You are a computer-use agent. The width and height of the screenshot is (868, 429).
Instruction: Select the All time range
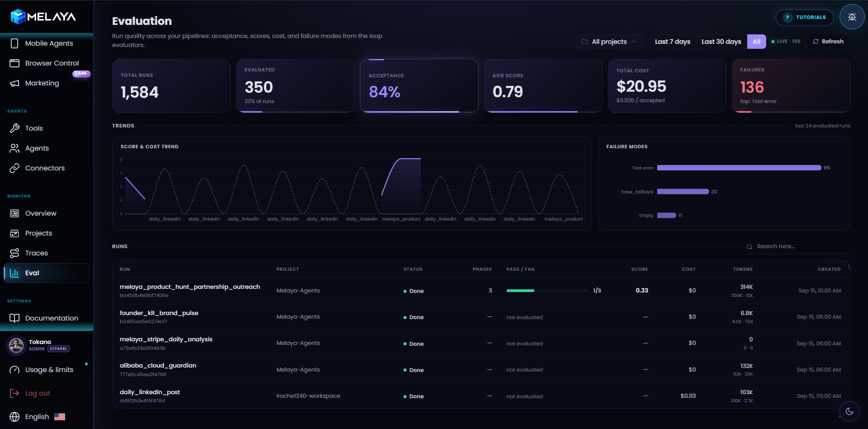[x=757, y=42]
